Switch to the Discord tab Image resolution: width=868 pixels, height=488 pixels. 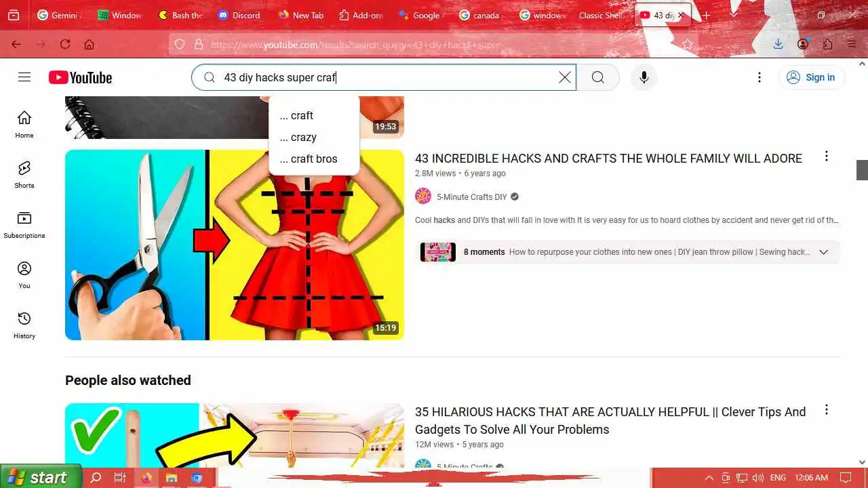click(x=239, y=15)
